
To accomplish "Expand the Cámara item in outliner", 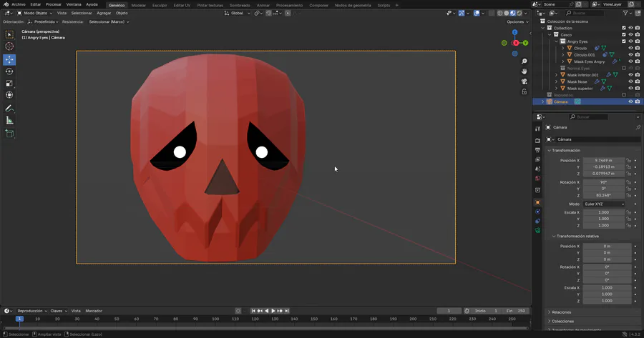I will point(543,101).
